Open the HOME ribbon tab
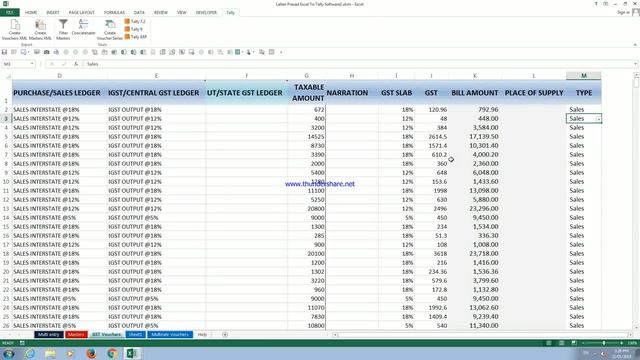 [x=31, y=13]
